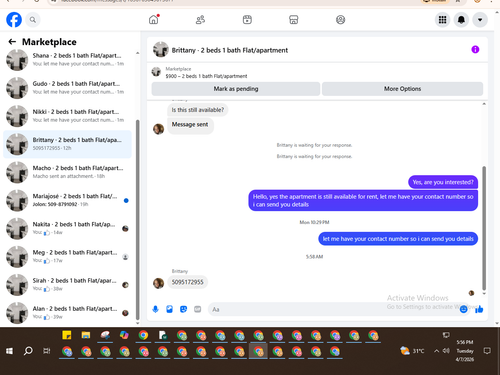Click the 5095172955 message bubble

(x=187, y=282)
